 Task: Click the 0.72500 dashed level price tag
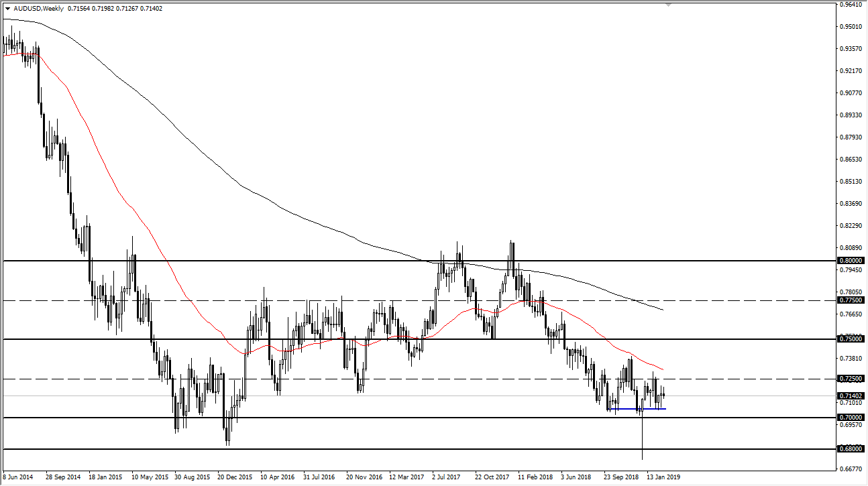tap(851, 379)
